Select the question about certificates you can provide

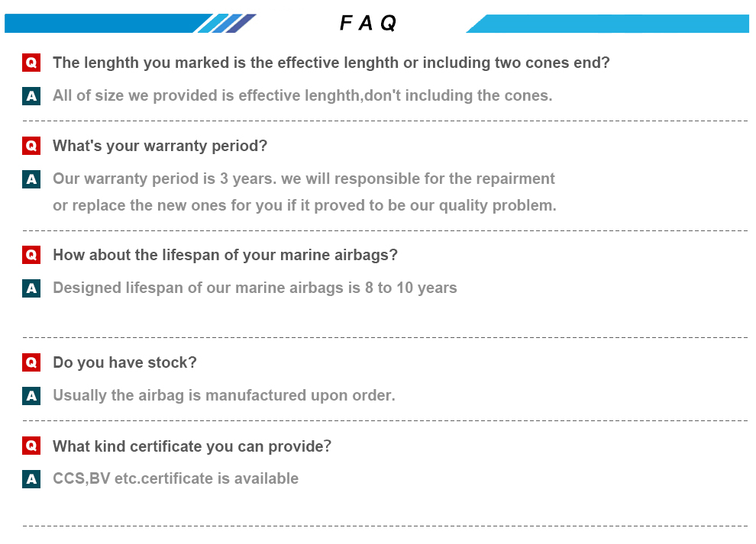click(192, 446)
